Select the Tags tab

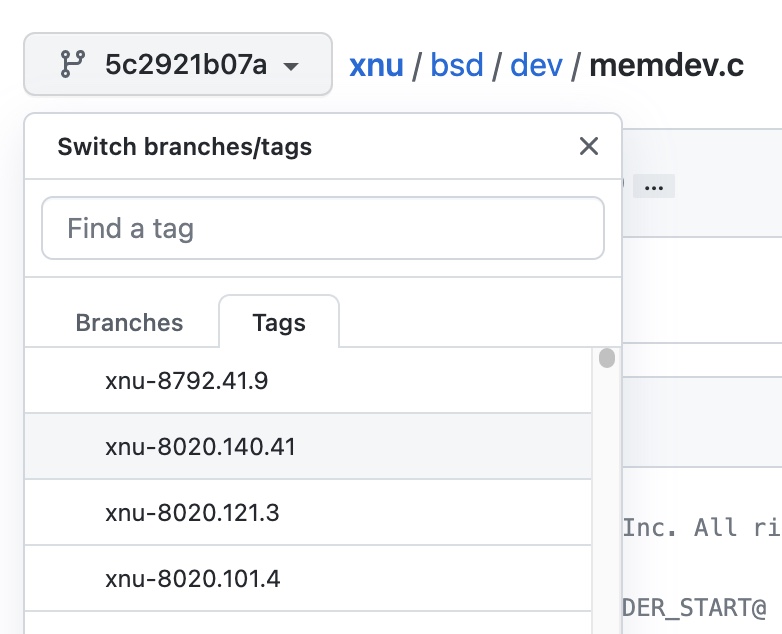point(279,323)
